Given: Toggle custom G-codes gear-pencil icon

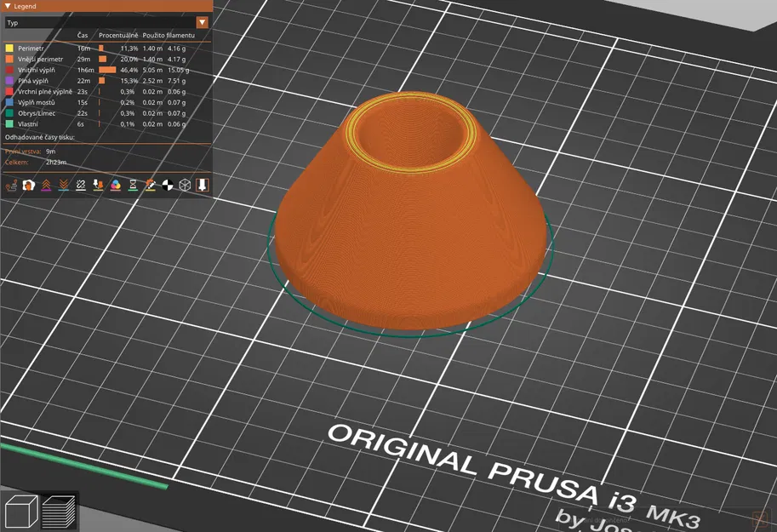Looking at the screenshot, I should (x=150, y=186).
